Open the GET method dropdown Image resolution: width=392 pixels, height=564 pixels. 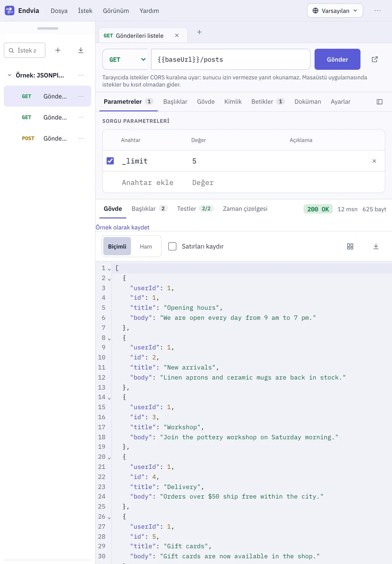click(x=125, y=59)
